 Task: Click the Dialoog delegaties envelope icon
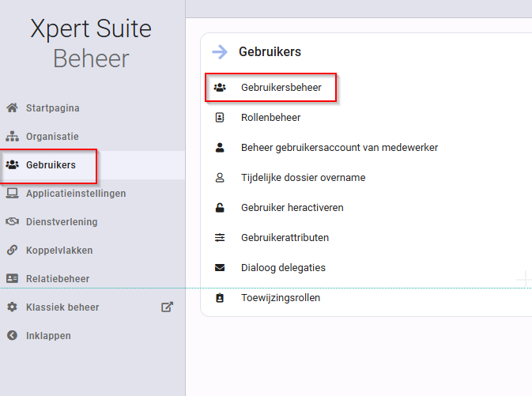pyautogui.click(x=220, y=268)
